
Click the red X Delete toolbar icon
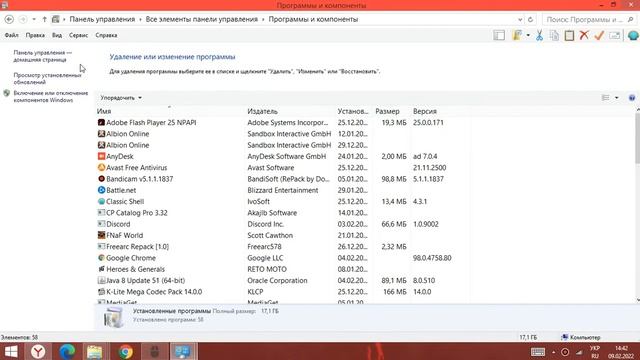(x=584, y=36)
